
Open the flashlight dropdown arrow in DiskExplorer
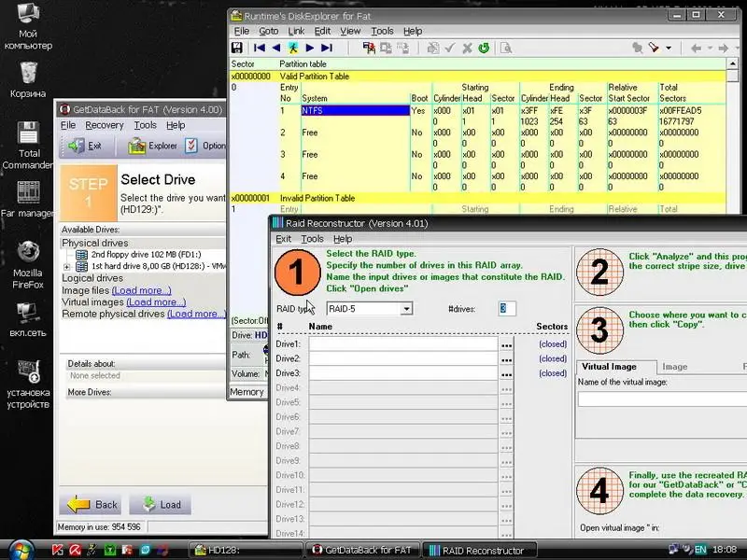tap(669, 49)
